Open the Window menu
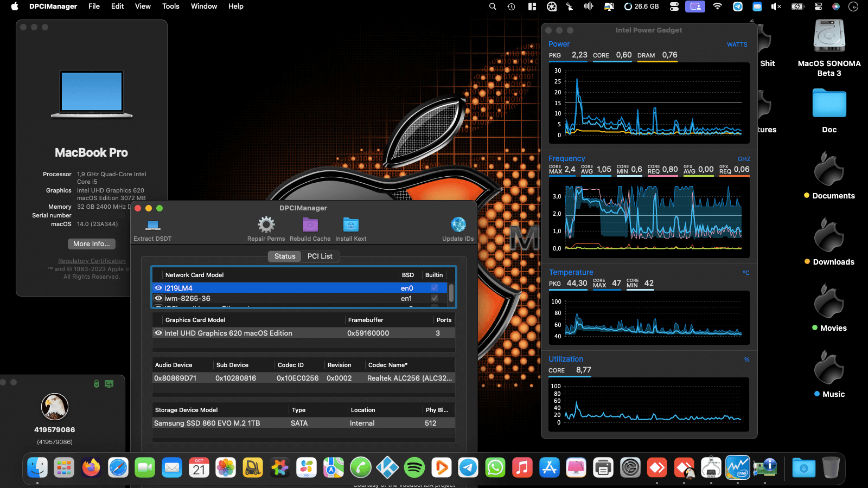The width and height of the screenshot is (868, 488). point(204,7)
